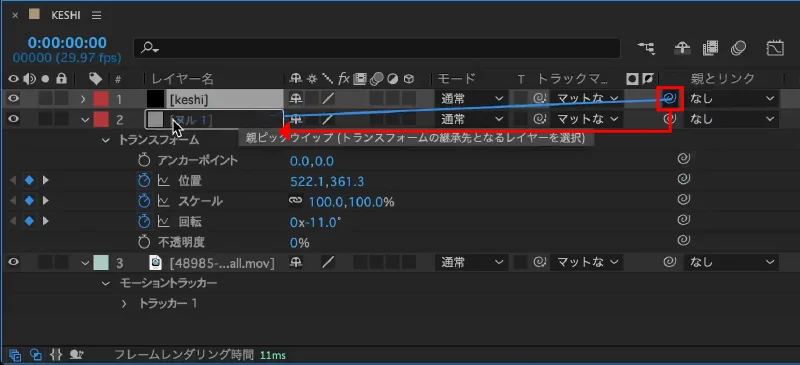This screenshot has width=800, height=365.
Task: Toggle the 位置 stopwatch
Action: (x=144, y=180)
